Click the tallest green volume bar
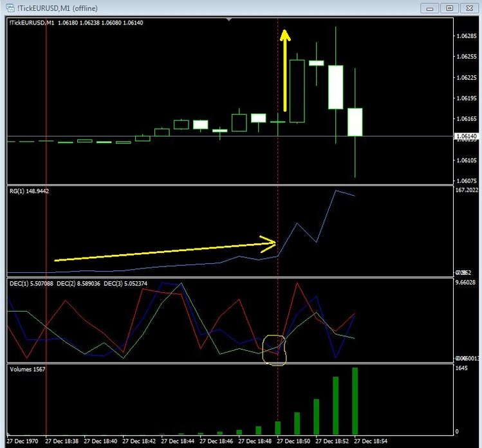Screen dimensions: 482x448 tap(355, 400)
